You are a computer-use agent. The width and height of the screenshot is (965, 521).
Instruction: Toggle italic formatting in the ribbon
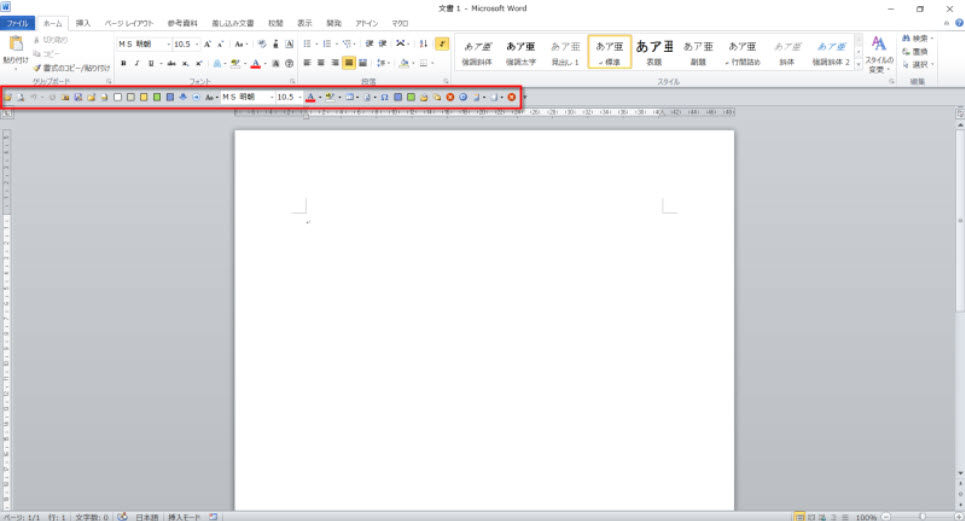pyautogui.click(x=137, y=63)
